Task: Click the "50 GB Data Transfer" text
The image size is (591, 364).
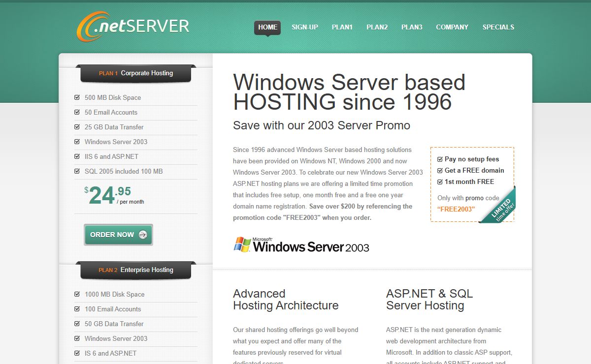Action: click(114, 324)
